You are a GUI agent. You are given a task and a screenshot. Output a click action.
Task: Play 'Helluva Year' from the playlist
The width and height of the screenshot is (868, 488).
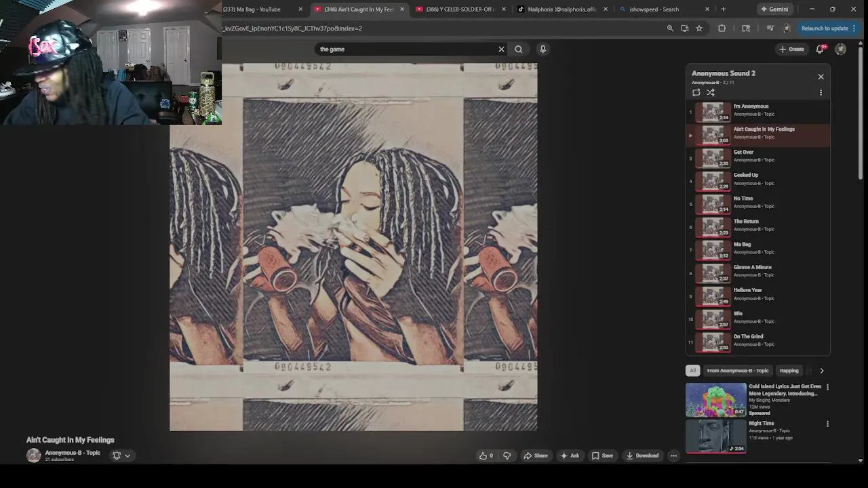[758, 296]
